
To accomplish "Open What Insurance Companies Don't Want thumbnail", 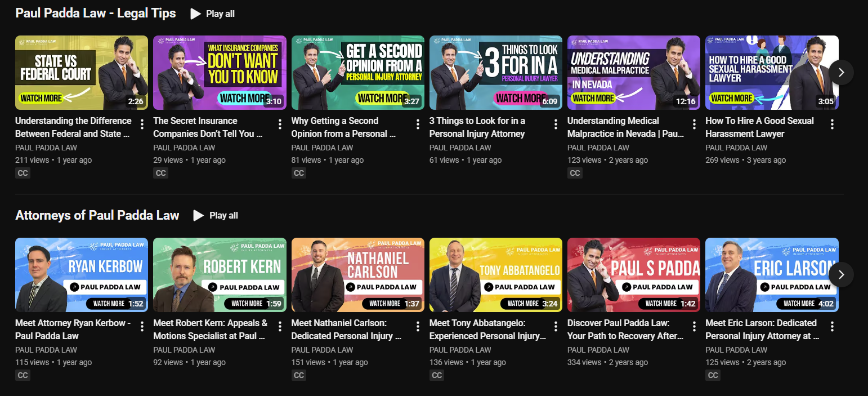I will tap(220, 73).
